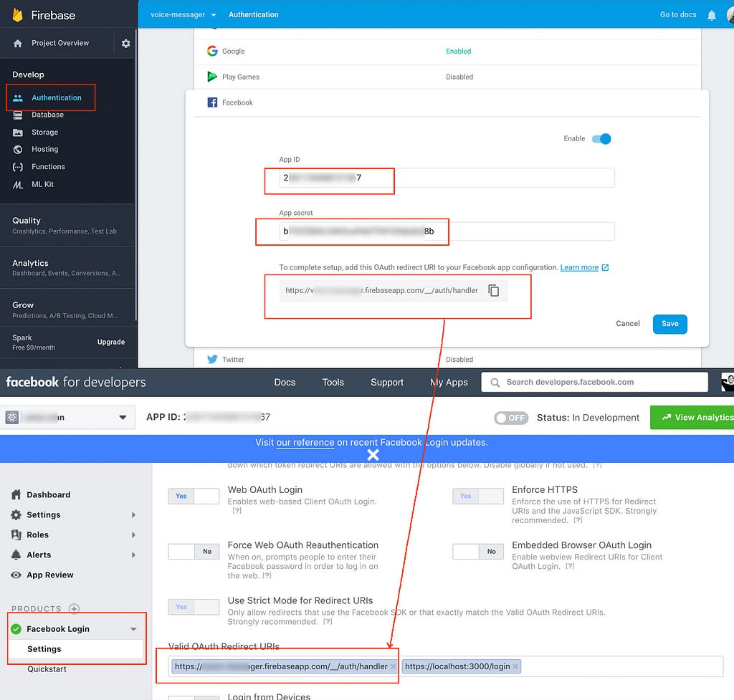Click the Dashboard house icon
734x700 pixels.
(x=16, y=494)
